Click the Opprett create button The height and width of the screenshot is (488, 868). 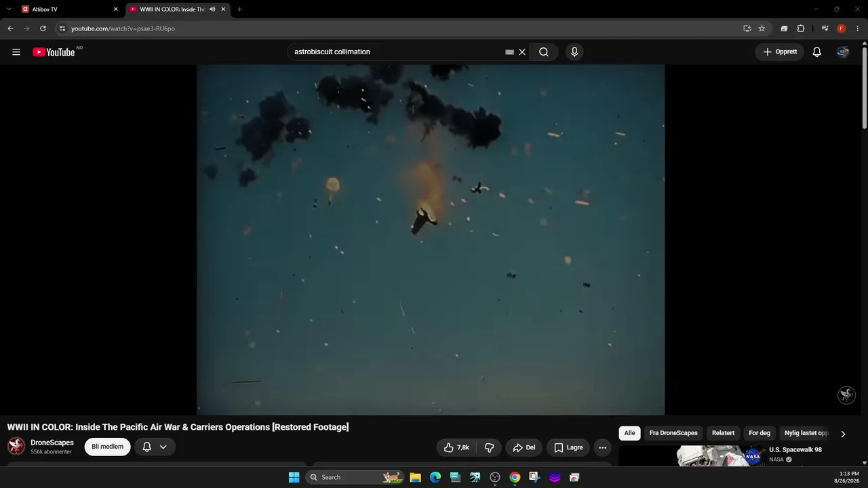[x=780, y=52]
